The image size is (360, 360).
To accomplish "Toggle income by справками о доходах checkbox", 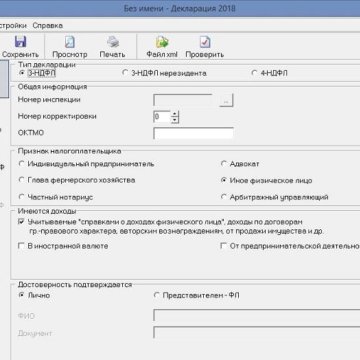I will [21, 221].
